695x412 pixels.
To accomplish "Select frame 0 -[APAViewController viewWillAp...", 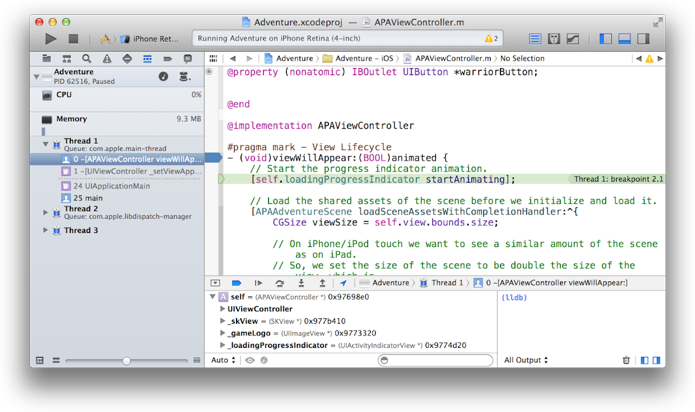I will pos(117,159).
